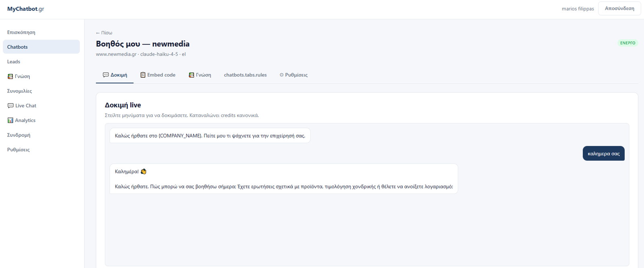The image size is (644, 268).
Task: Click the Δοκιμή live section title
Action: coord(123,105)
